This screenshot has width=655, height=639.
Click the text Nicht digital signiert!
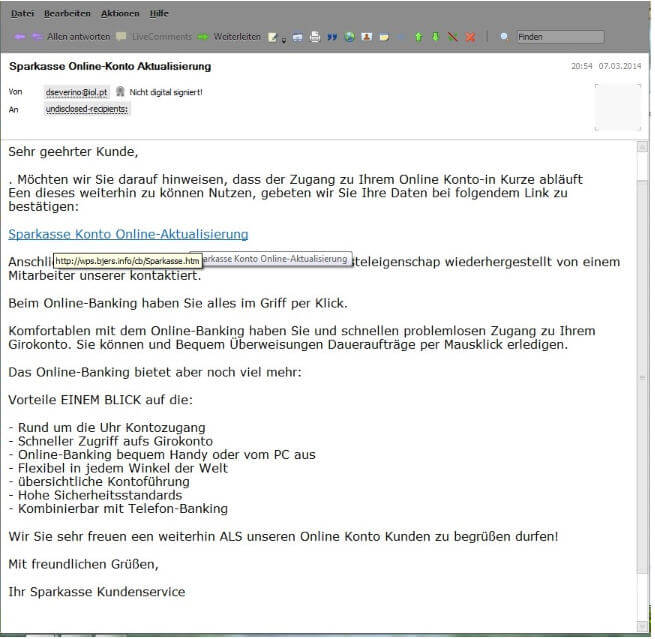click(166, 92)
